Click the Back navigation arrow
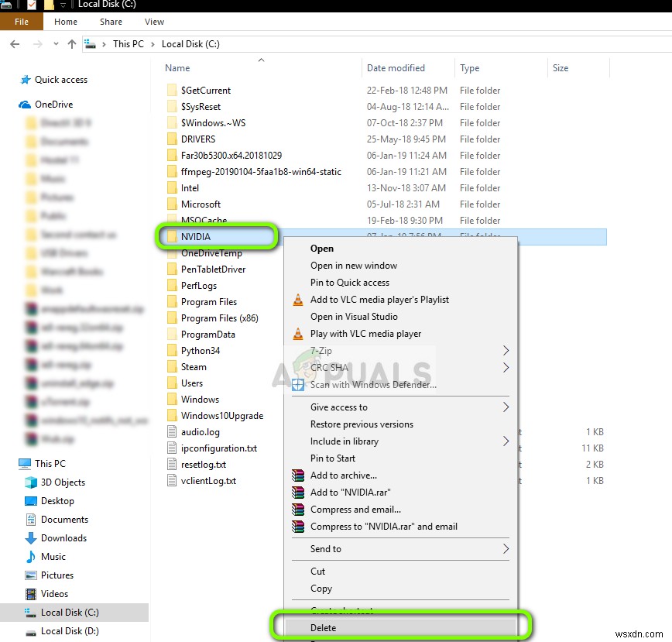The image size is (672, 642). pos(15,44)
